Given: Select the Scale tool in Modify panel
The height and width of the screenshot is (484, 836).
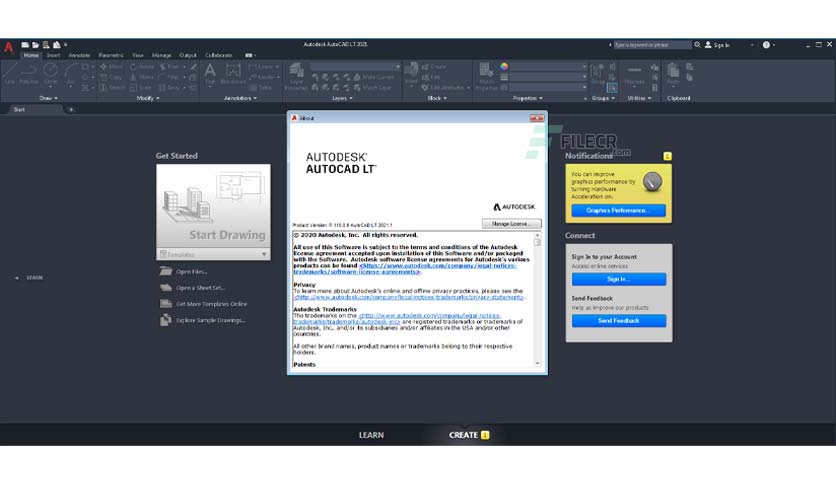Looking at the screenshot, I should point(141,88).
